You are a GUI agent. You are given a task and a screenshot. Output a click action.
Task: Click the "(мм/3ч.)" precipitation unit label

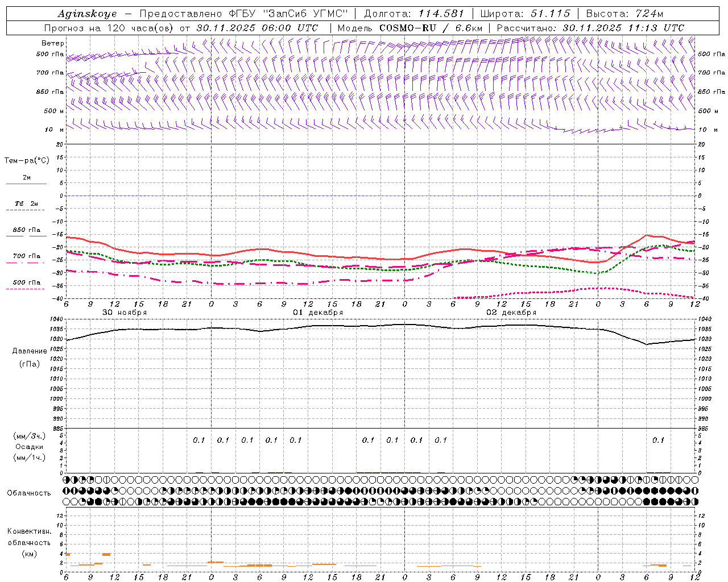(x=30, y=436)
